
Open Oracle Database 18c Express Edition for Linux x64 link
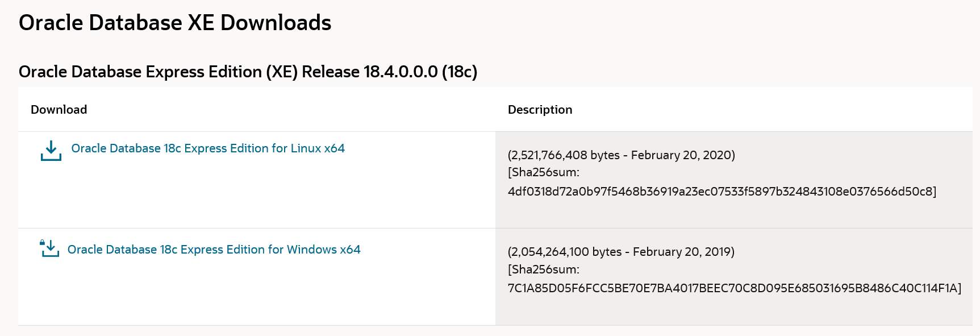click(208, 148)
